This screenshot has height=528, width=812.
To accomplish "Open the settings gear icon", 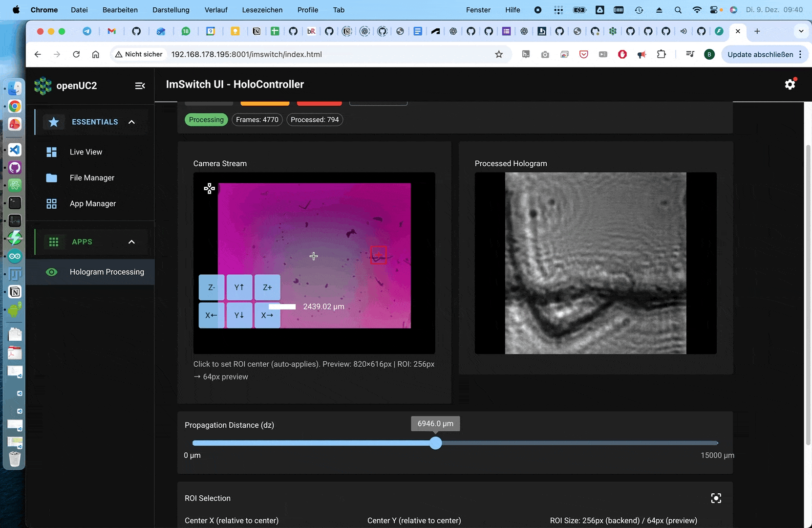I will (790, 85).
